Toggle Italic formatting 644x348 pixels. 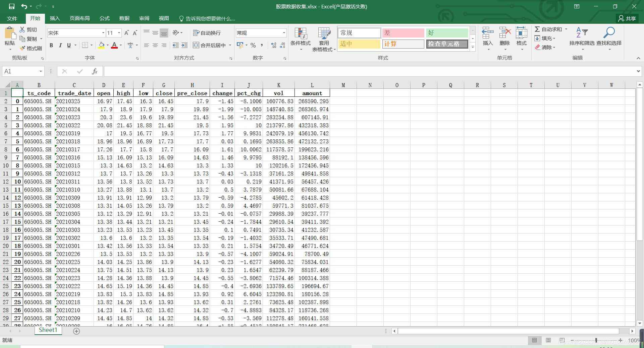point(60,45)
